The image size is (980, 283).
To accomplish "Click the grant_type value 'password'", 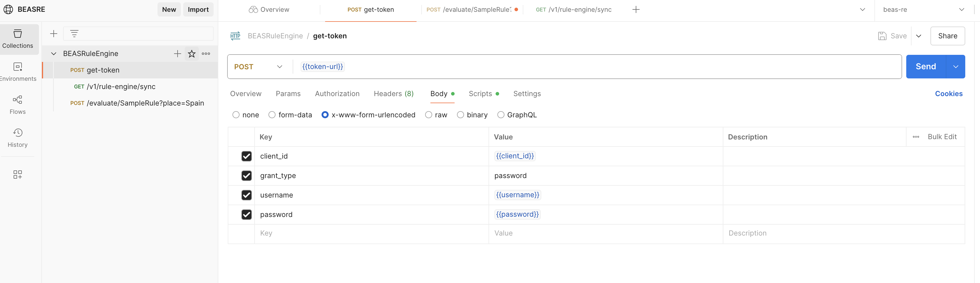I will point(510,176).
